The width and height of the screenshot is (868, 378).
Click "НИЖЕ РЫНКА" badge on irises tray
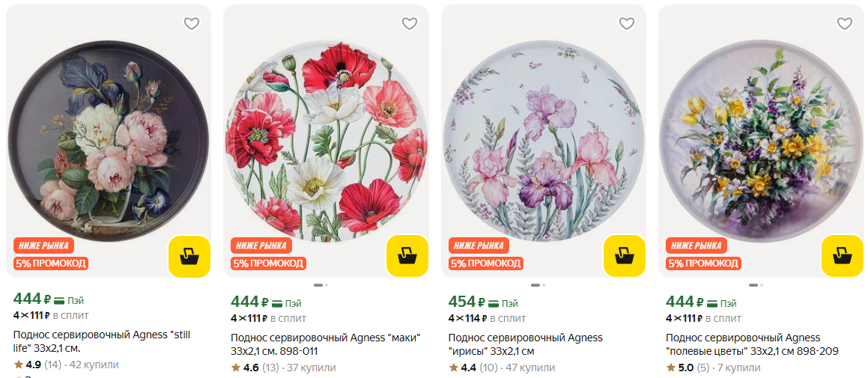tap(479, 246)
